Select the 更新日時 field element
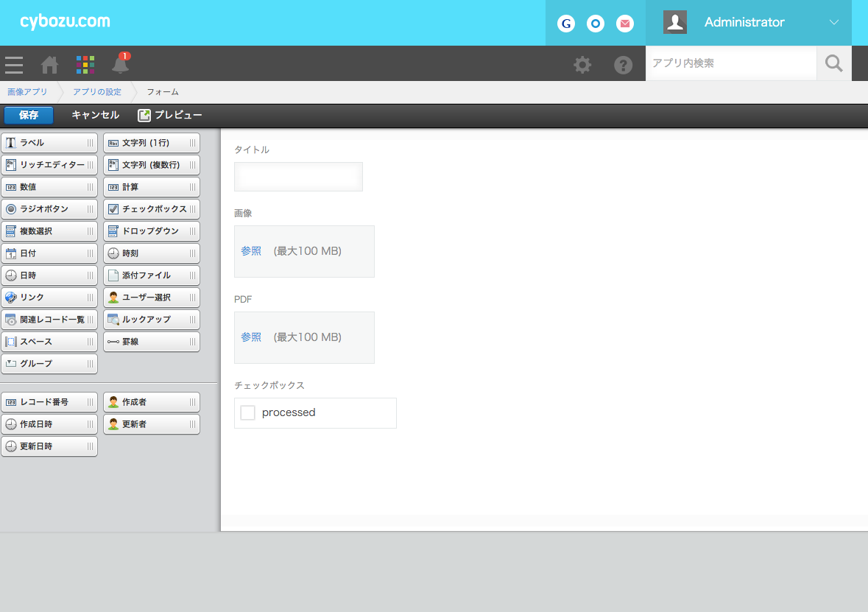The image size is (868, 612). click(49, 446)
